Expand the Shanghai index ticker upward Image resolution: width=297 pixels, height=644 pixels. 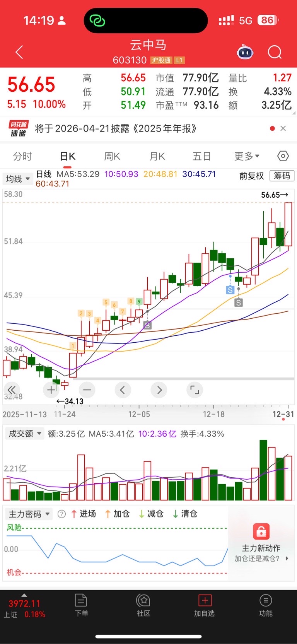[x=24, y=595]
